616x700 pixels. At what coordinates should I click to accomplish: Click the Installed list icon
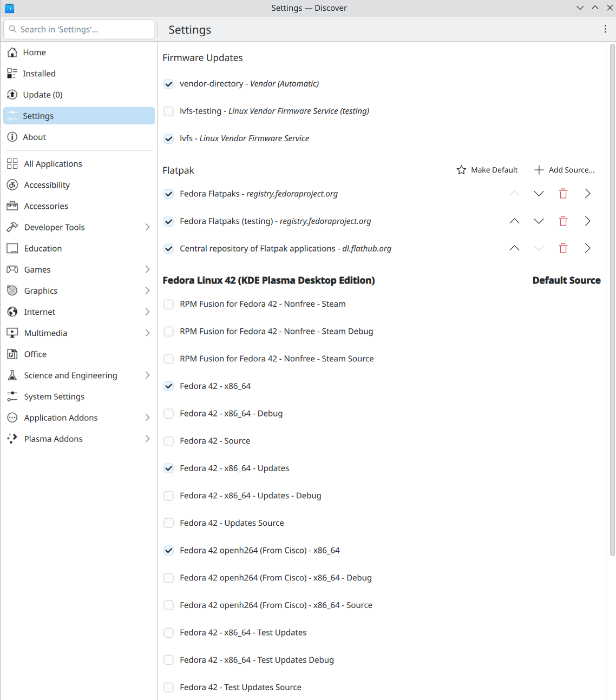tap(12, 74)
